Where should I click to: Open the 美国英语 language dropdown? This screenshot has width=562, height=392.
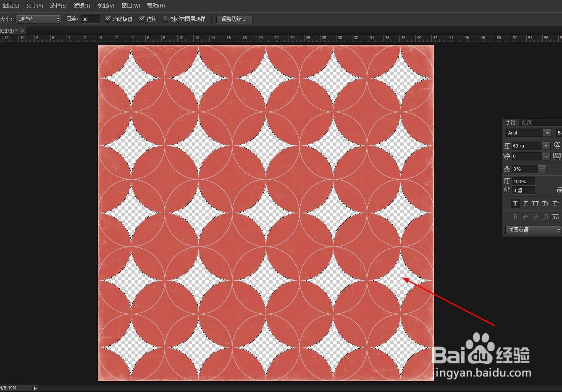pyautogui.click(x=533, y=230)
